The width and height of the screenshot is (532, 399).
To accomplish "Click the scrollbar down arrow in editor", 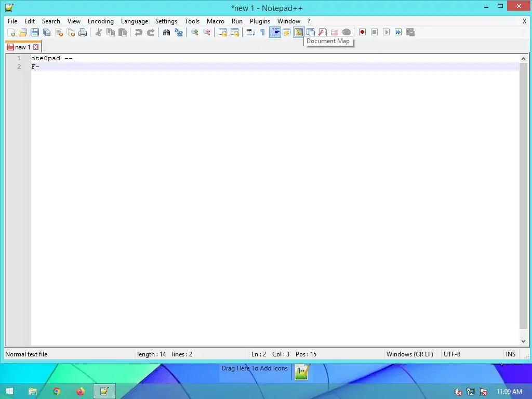I will 523,341.
